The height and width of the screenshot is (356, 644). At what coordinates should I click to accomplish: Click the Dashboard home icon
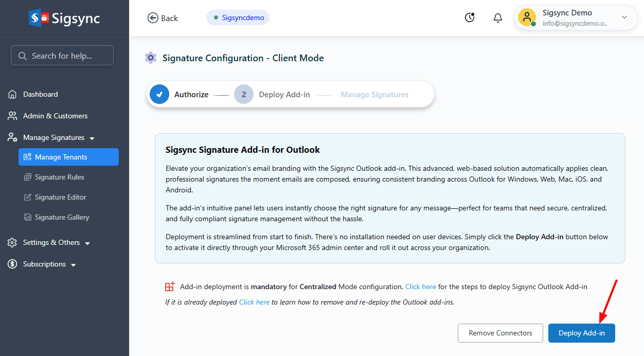click(x=12, y=95)
